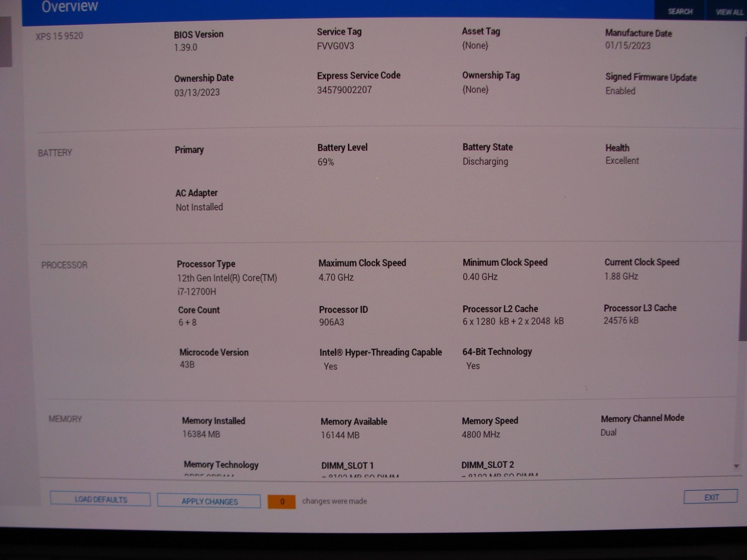Select the Memory Technology label
Screen dimensions: 747x560
pyautogui.click(x=221, y=465)
